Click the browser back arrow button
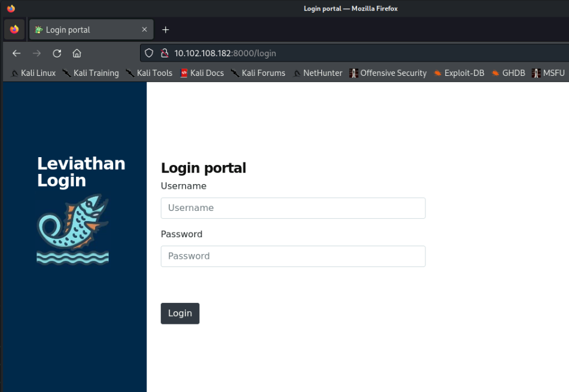The width and height of the screenshot is (569, 392). (16, 53)
